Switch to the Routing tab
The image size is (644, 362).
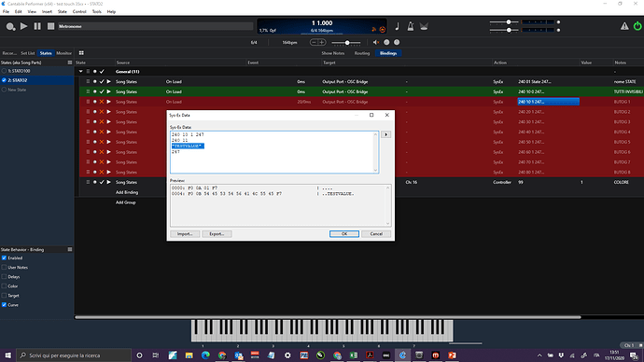coord(362,53)
